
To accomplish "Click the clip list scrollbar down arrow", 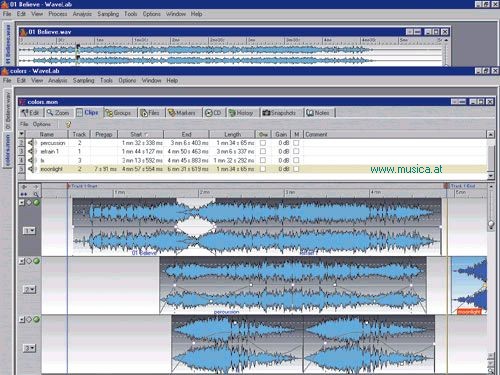I will point(491,176).
